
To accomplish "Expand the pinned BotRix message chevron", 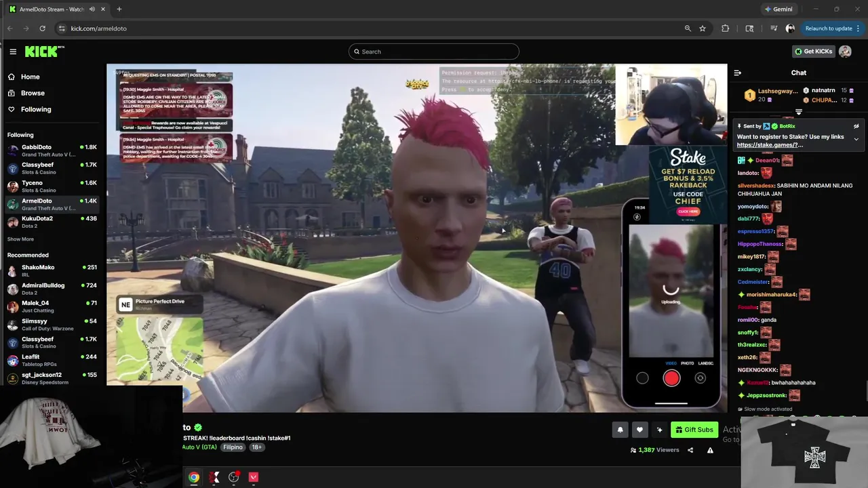I will tap(856, 139).
